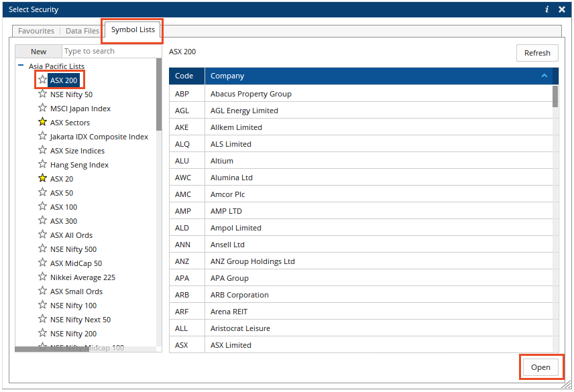
Task: Select ASX Sectors list
Action: pyautogui.click(x=70, y=123)
